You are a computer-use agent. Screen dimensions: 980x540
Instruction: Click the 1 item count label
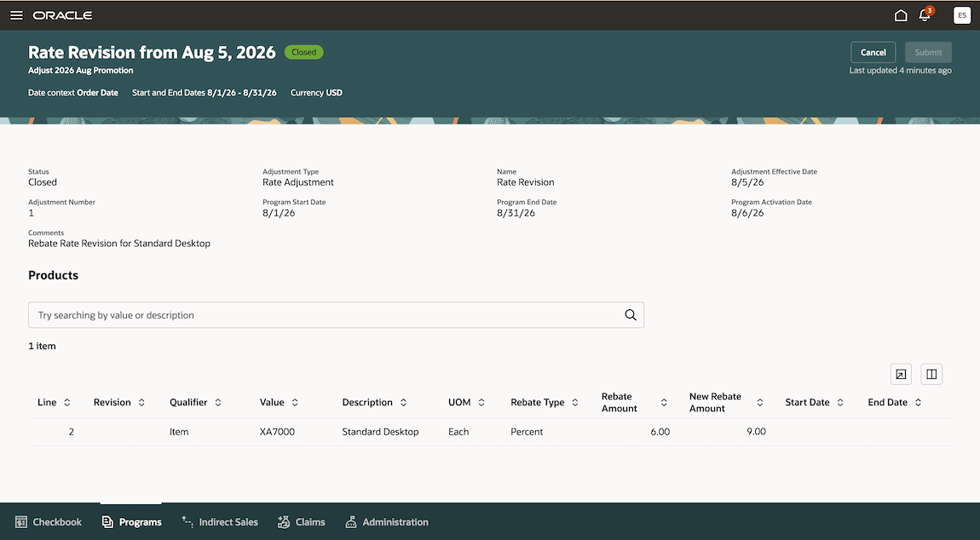42,347
